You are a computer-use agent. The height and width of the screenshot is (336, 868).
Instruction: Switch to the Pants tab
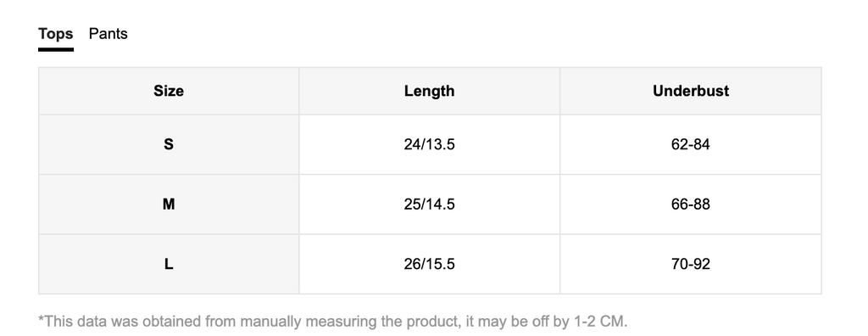coord(108,34)
